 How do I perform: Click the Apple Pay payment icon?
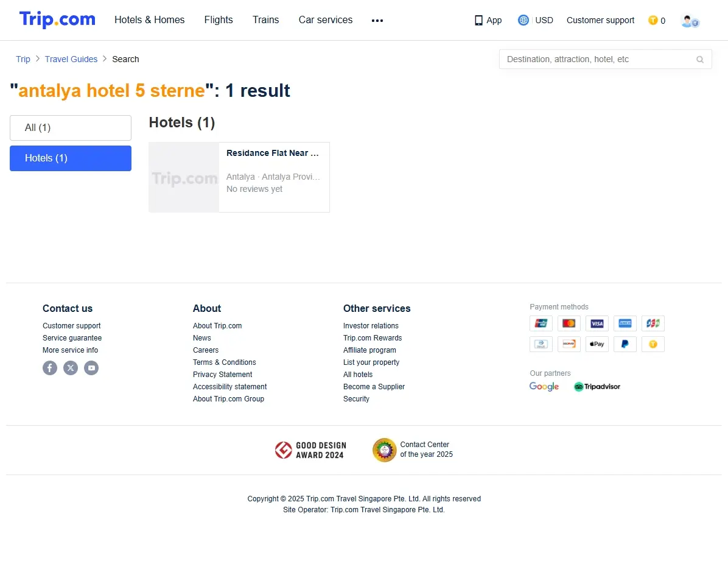click(x=597, y=344)
